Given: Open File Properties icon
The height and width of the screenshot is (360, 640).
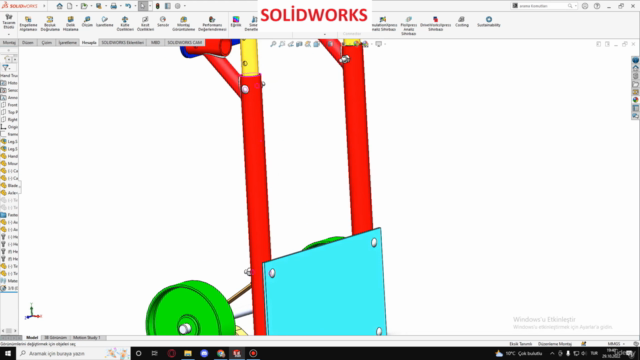Looking at the screenshot, I should click(x=168, y=6).
